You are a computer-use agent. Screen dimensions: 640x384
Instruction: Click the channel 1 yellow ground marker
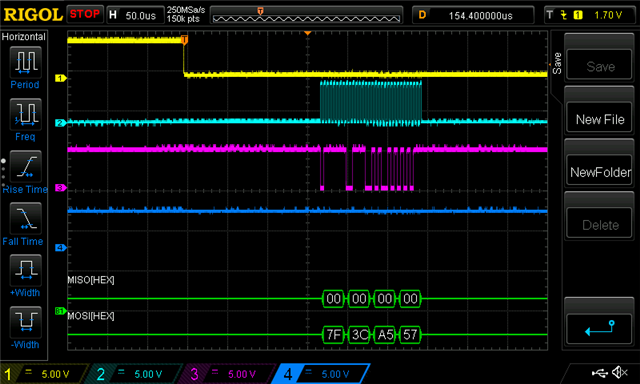point(60,78)
